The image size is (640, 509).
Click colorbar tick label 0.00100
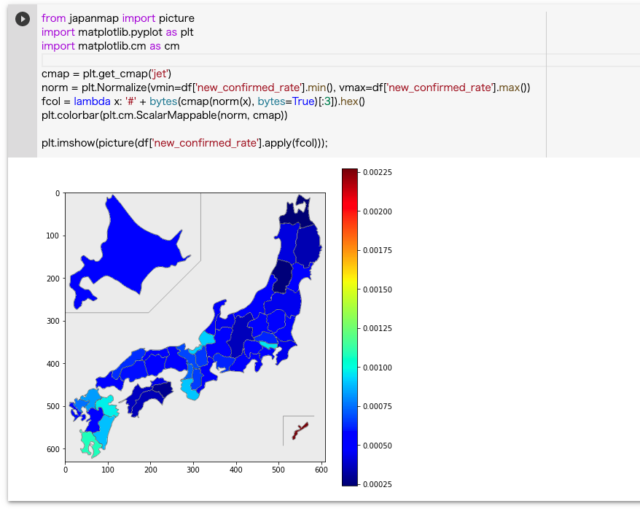pyautogui.click(x=378, y=367)
